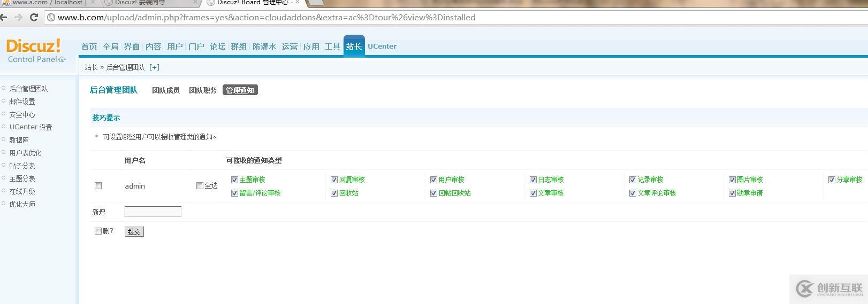Uncheck the 回帖回收站 checkbox

(433, 193)
